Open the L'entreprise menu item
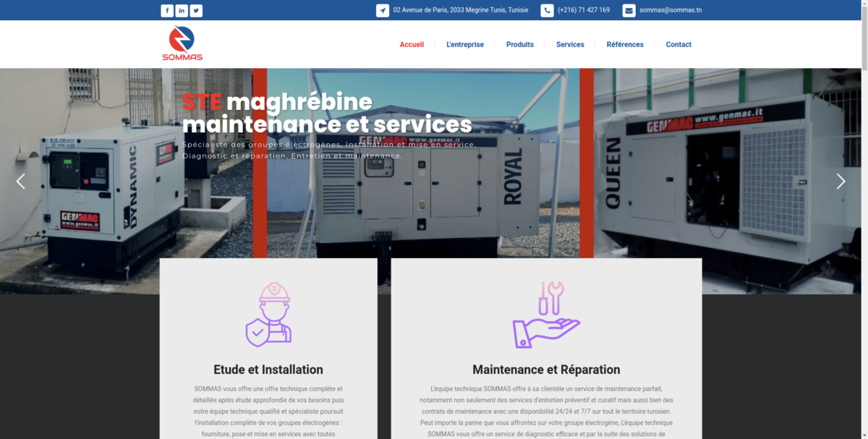 click(465, 45)
